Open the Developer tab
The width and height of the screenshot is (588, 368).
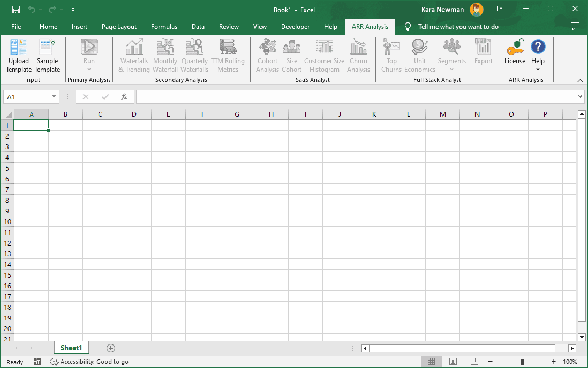pyautogui.click(x=295, y=26)
